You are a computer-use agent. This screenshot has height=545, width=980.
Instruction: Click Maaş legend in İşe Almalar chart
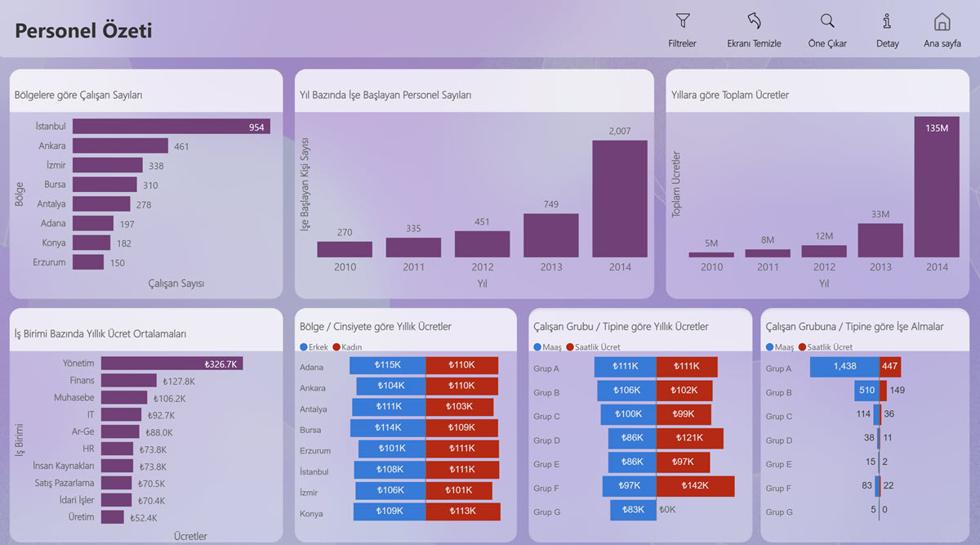(781, 347)
